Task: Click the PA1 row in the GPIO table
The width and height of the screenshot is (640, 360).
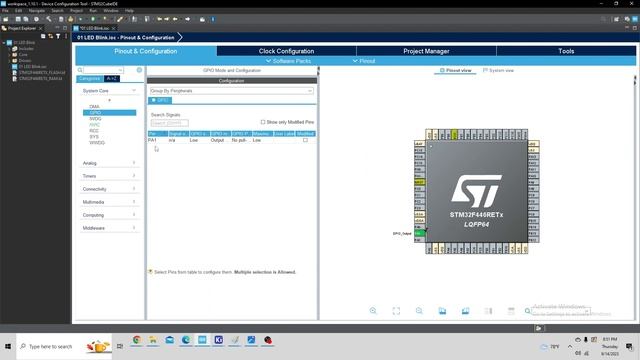Action: (231, 140)
